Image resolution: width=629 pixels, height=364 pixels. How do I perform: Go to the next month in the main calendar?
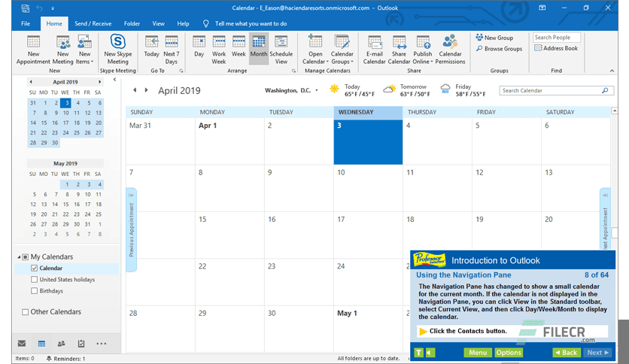147,90
